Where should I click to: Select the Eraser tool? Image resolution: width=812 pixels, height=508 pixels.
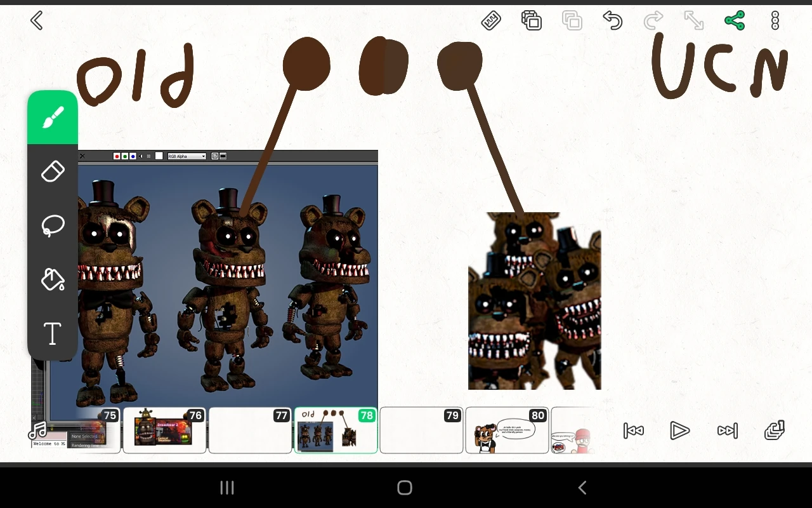point(53,171)
